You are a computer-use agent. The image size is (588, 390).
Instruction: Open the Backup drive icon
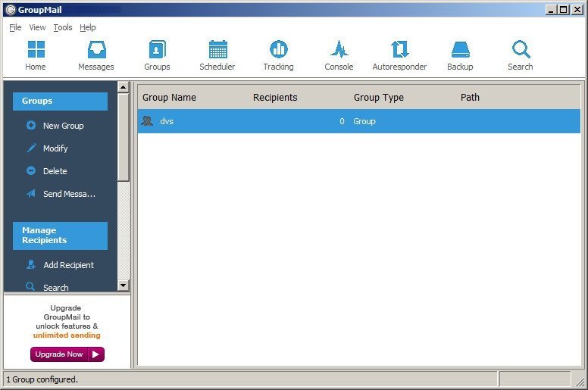click(x=461, y=49)
